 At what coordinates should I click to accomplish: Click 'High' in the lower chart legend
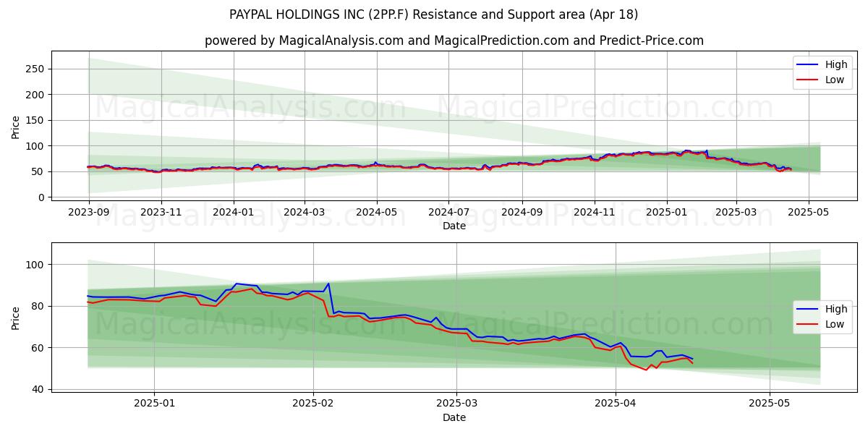pos(836,309)
